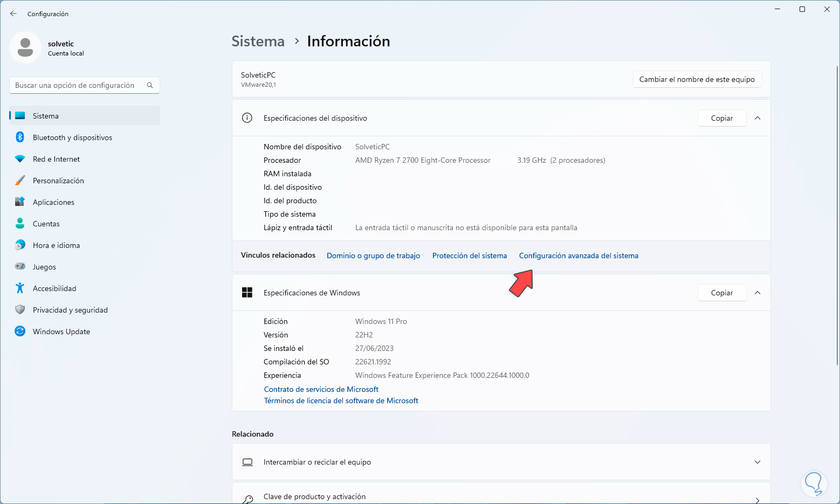This screenshot has height=504, width=840.
Task: Click Cambiar el nombre de este equipo
Action: click(x=697, y=79)
